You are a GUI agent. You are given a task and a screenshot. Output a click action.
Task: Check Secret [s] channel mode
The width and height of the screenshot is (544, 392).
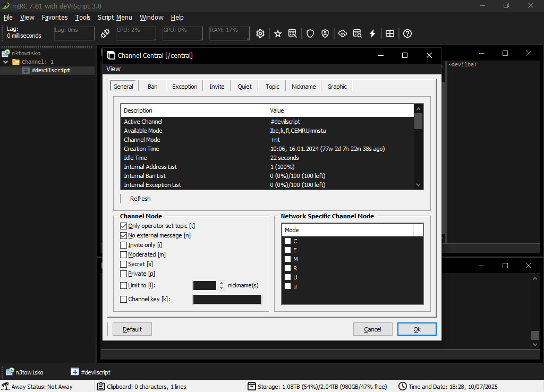click(123, 264)
